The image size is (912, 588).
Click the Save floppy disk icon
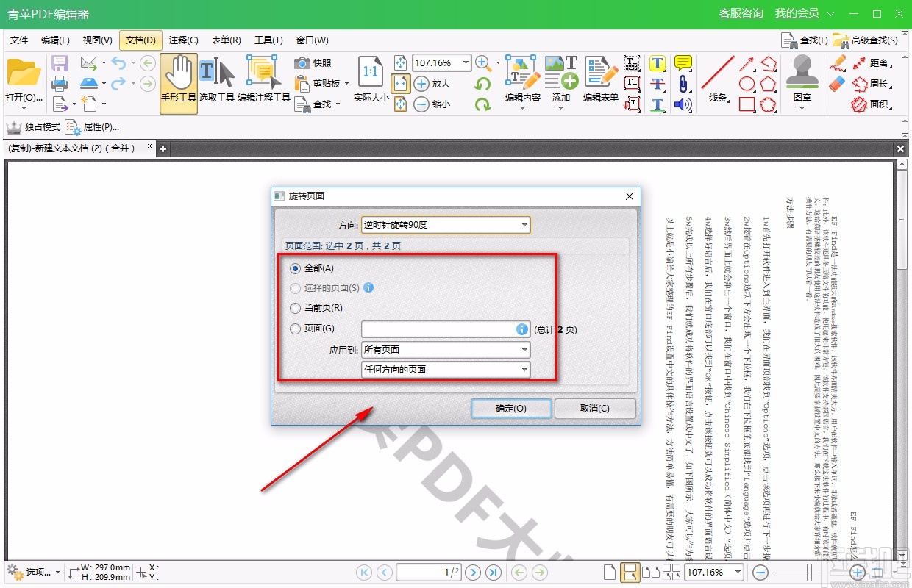pyautogui.click(x=60, y=63)
